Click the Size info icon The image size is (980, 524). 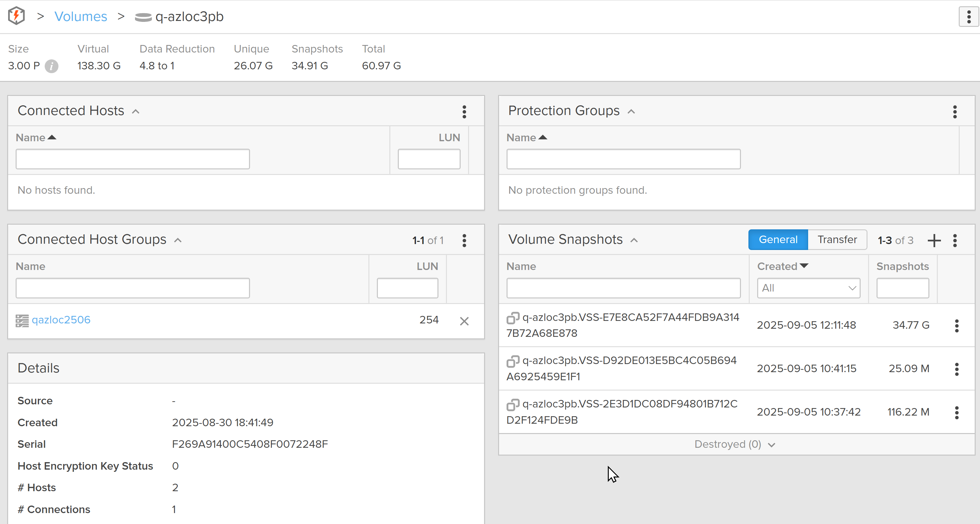click(51, 66)
